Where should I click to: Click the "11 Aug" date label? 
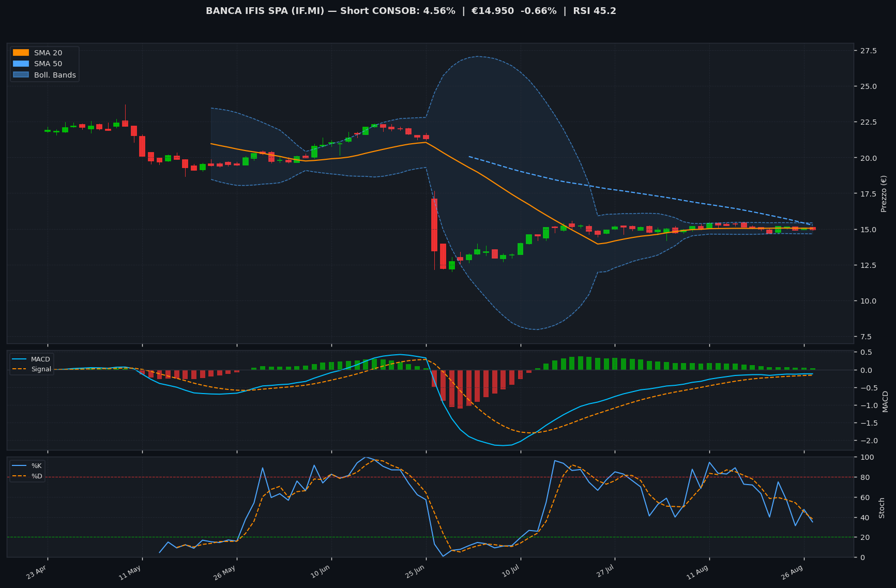tap(698, 571)
